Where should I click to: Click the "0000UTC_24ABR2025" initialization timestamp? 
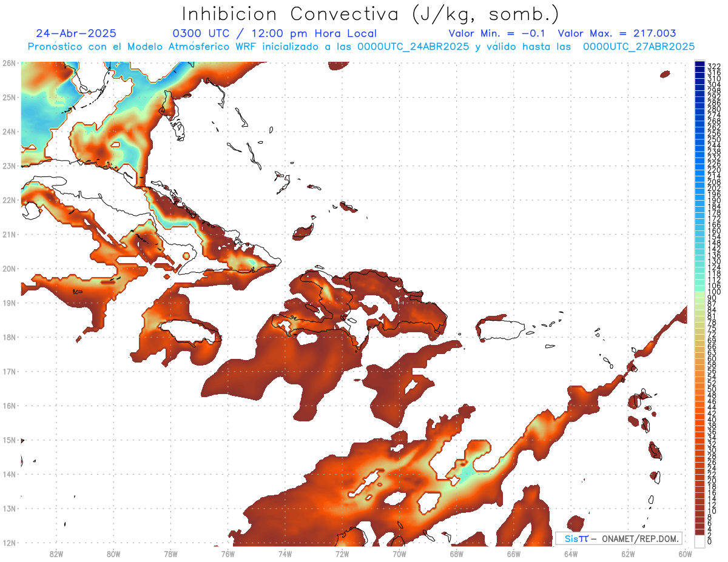pos(413,47)
